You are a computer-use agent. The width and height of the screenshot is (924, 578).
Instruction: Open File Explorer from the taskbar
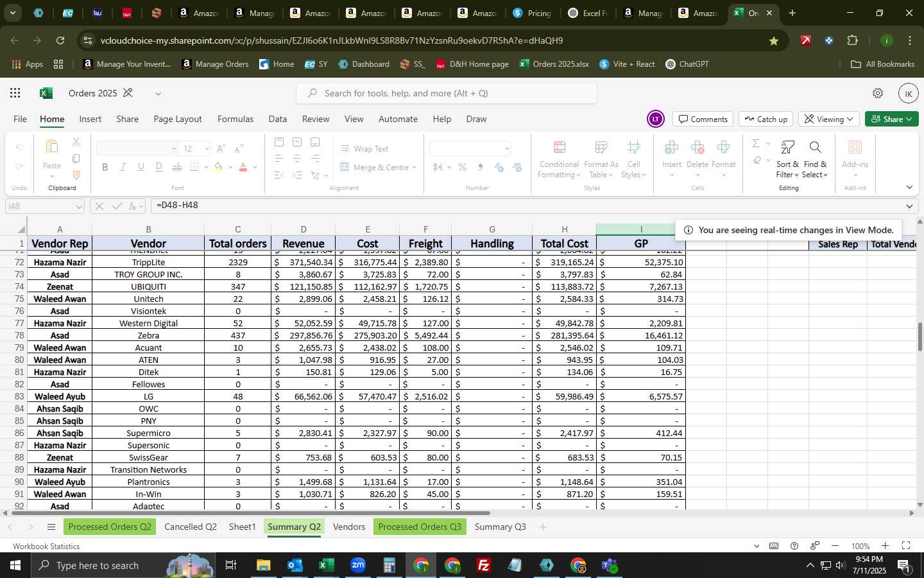263,565
